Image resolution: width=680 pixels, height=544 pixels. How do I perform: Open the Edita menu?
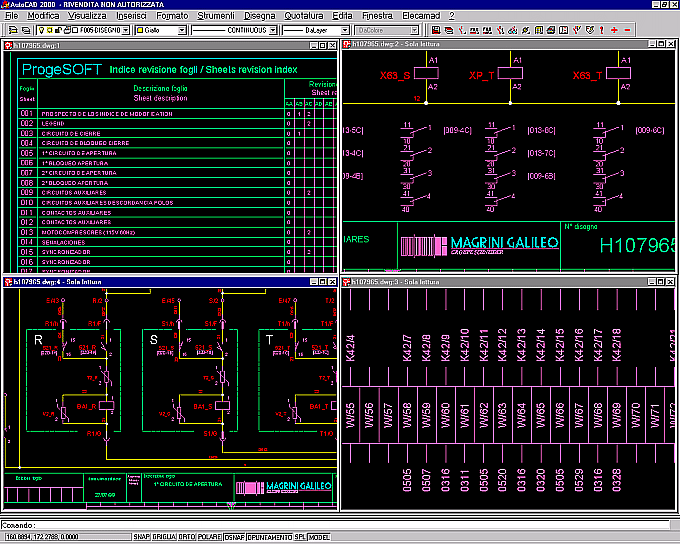pyautogui.click(x=342, y=16)
